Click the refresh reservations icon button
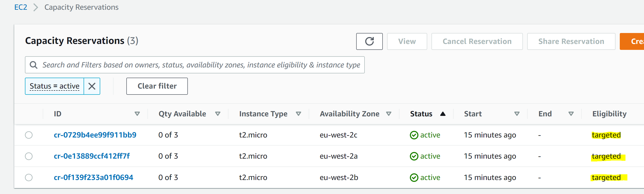This screenshot has width=644, height=194. [x=369, y=42]
